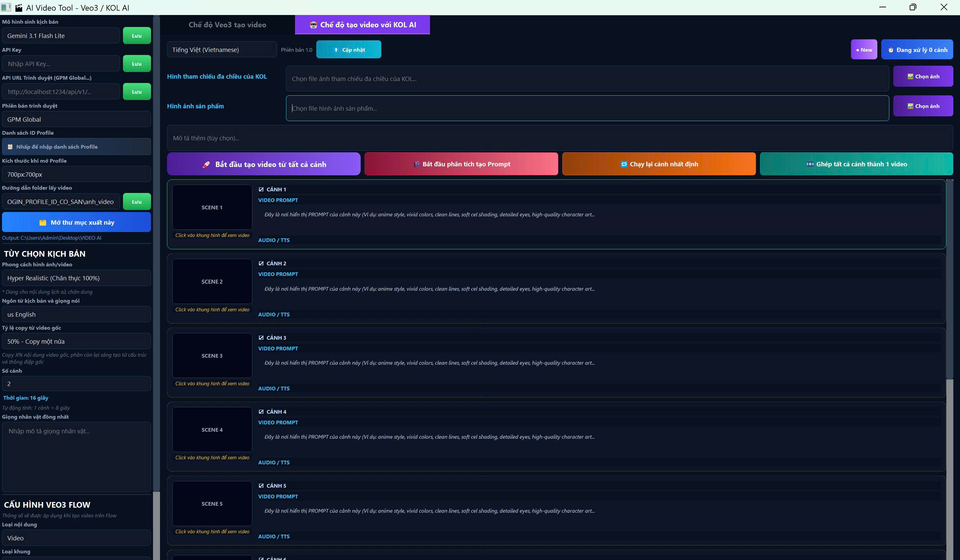Open the SCENE 3 video thumbnail
960x560 pixels.
click(x=212, y=355)
